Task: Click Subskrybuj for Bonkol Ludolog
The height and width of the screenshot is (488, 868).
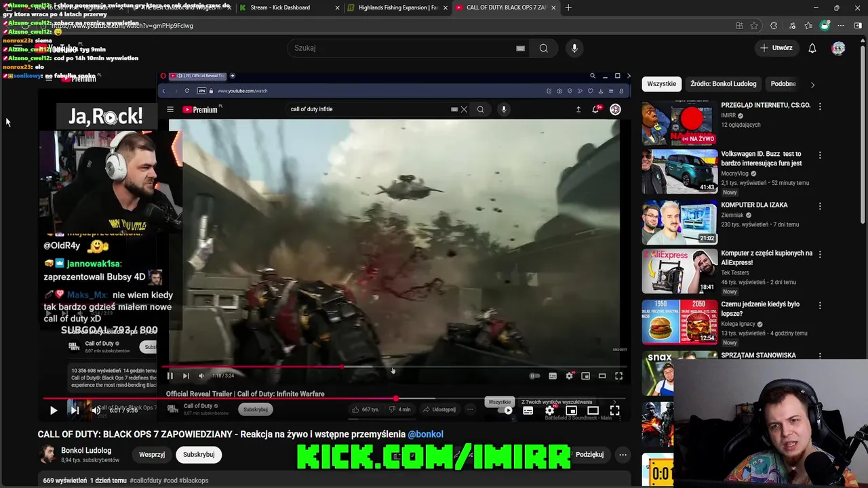Action: pos(199,455)
